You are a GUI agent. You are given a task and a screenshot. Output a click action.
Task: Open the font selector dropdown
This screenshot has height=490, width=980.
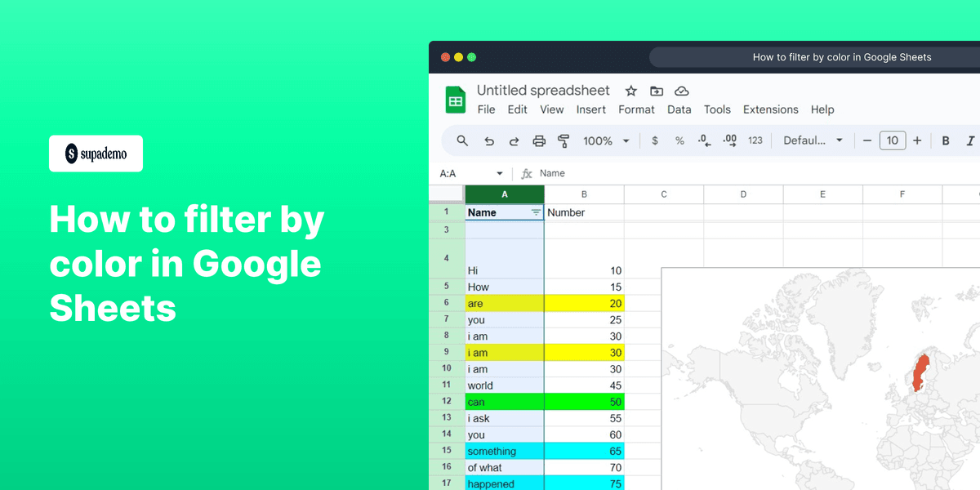click(x=813, y=140)
